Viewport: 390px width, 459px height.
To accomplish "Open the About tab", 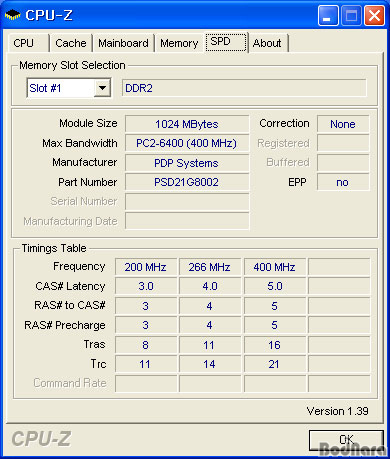I will coord(268,43).
